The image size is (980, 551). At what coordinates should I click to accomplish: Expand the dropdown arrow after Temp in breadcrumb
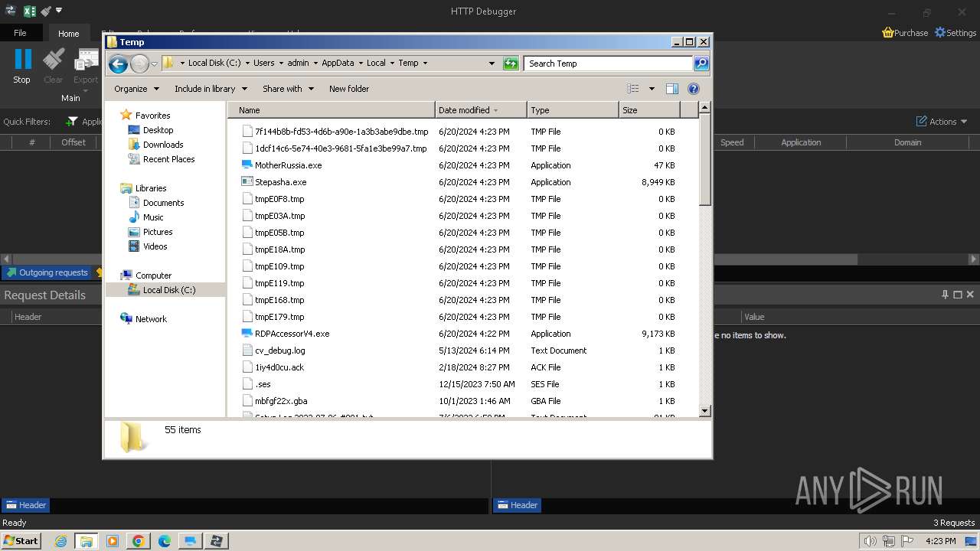click(425, 64)
